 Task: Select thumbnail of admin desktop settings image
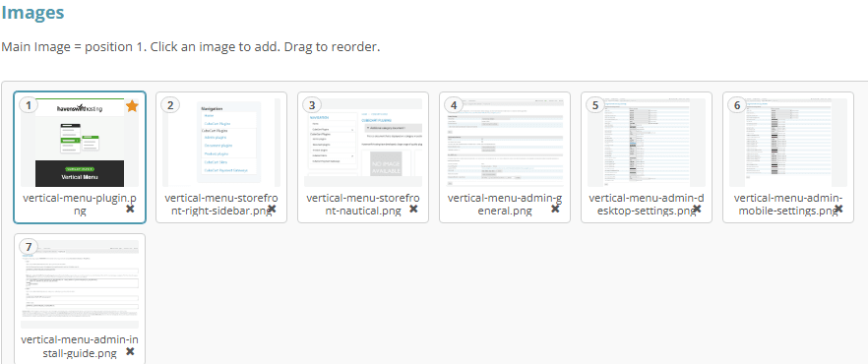click(x=647, y=143)
